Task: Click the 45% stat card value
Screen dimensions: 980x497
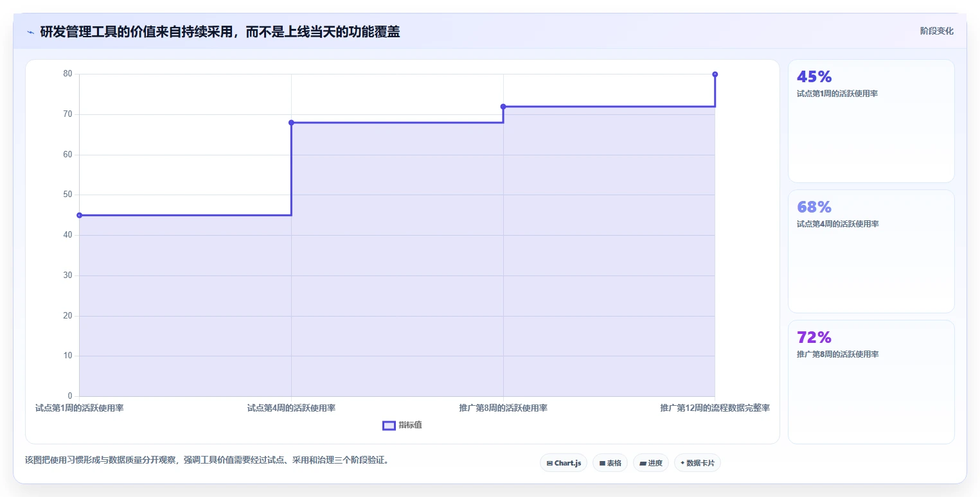Action: [x=814, y=76]
